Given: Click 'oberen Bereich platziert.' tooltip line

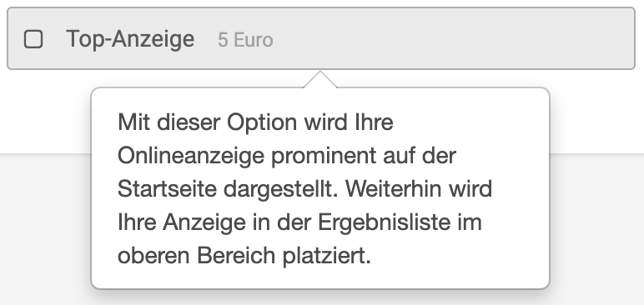Looking at the screenshot, I should [x=244, y=256].
